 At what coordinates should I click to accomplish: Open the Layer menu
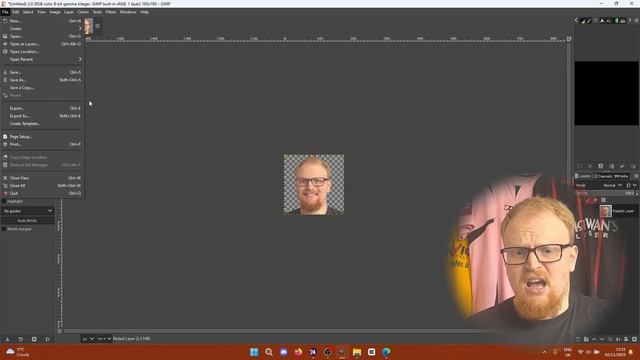point(69,12)
